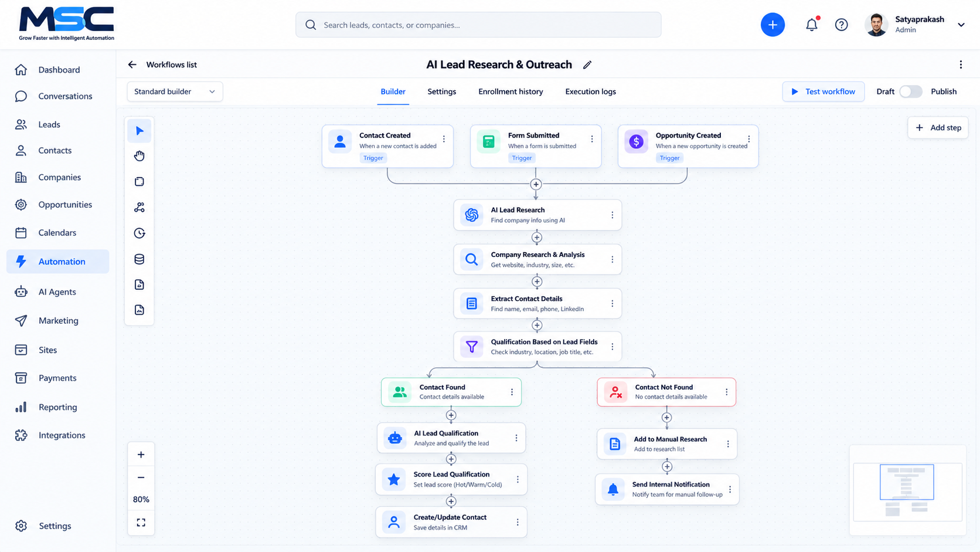Click the Add step button

point(938,127)
